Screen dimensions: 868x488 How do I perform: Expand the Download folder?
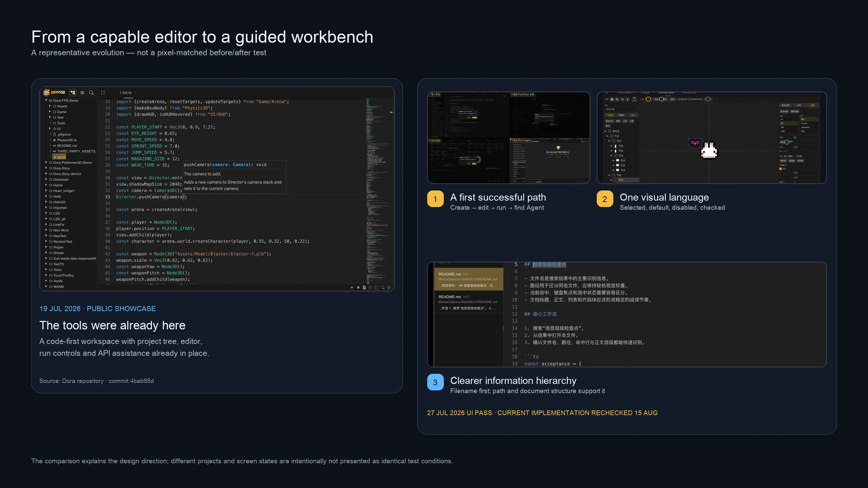click(46, 179)
